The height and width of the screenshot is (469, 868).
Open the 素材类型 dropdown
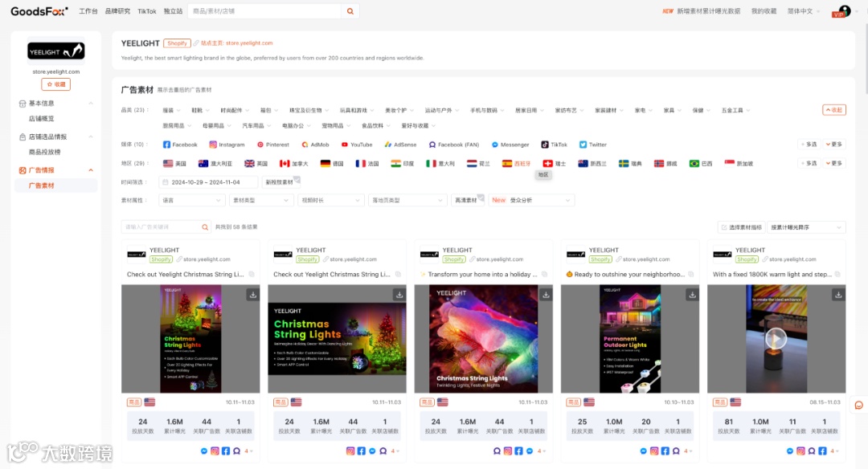point(260,200)
